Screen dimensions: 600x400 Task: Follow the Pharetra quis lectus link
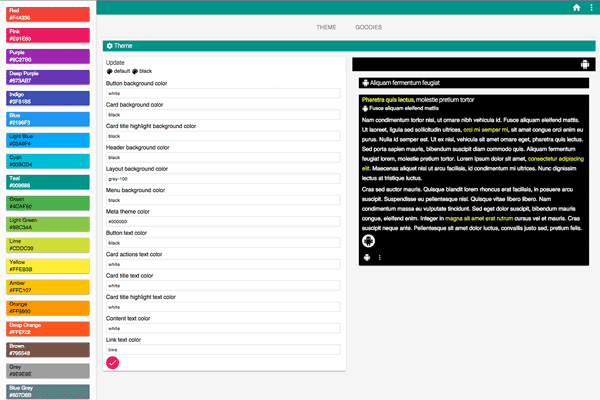point(387,100)
